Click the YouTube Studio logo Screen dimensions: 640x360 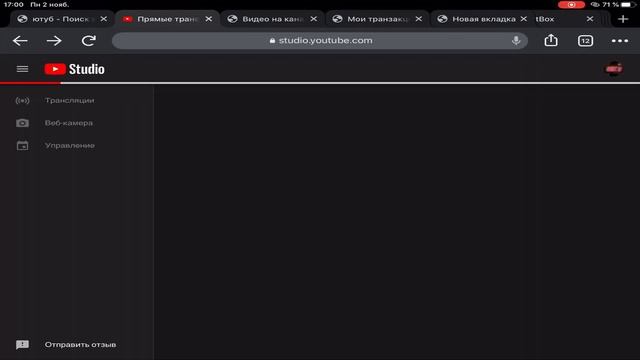click(x=75, y=69)
